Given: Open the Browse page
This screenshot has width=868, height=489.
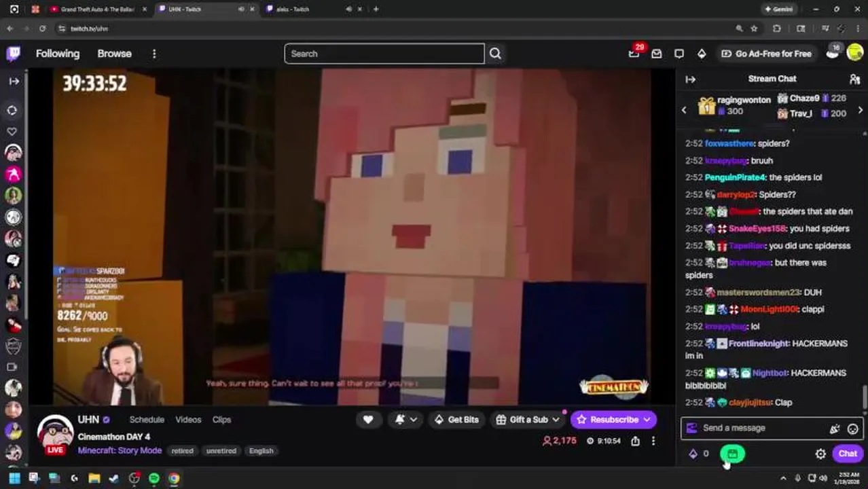Looking at the screenshot, I should pyautogui.click(x=114, y=54).
